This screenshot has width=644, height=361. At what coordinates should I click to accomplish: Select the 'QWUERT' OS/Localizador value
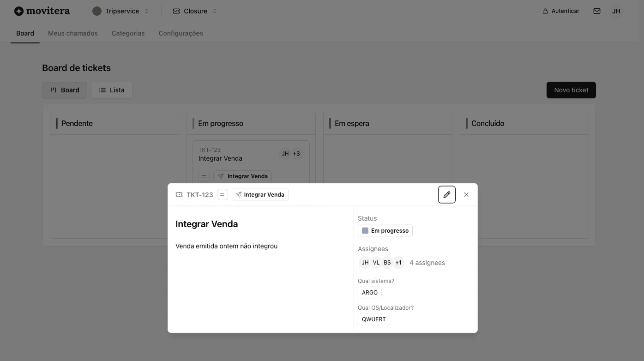tap(373, 319)
